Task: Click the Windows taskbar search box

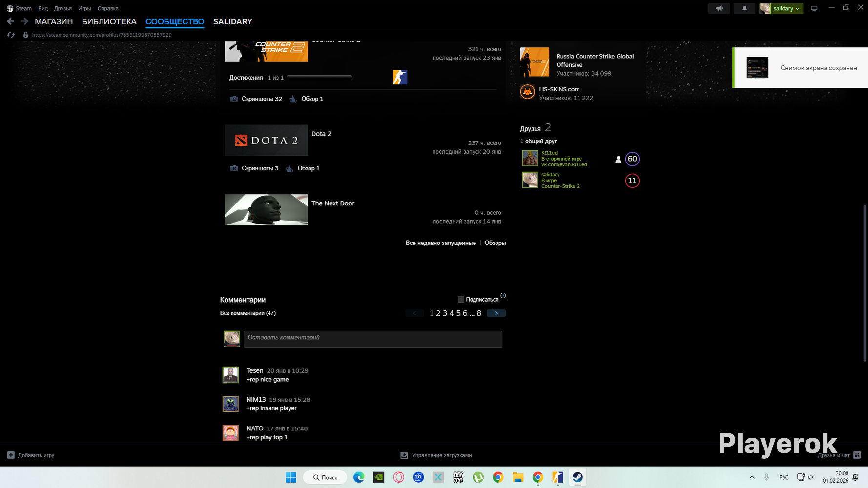Action: tap(325, 477)
